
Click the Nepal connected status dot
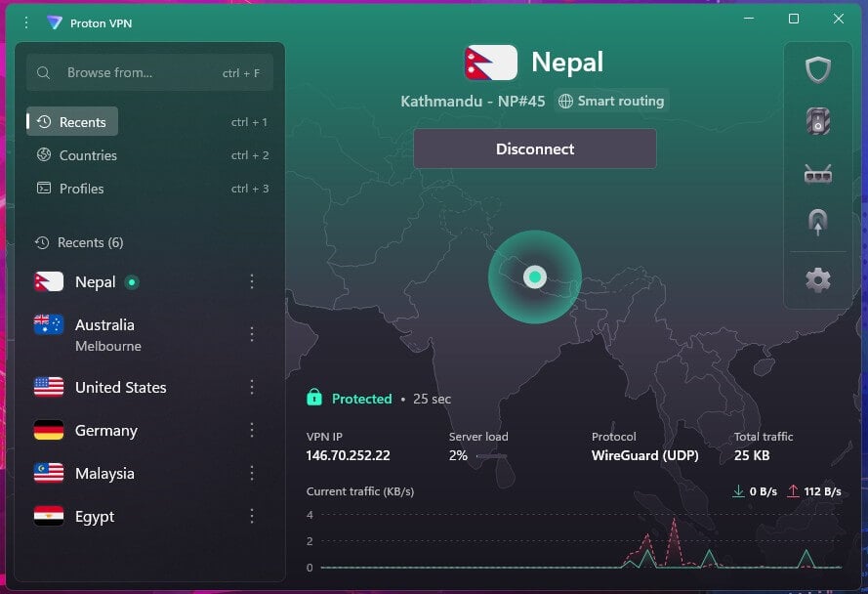pos(132,282)
